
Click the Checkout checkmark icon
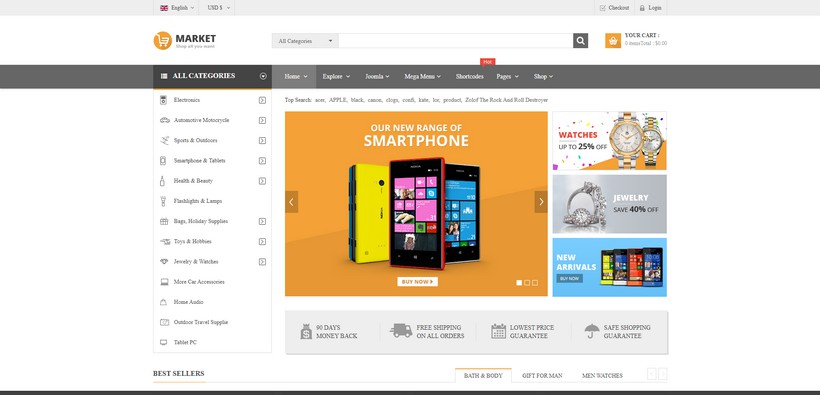[x=602, y=8]
